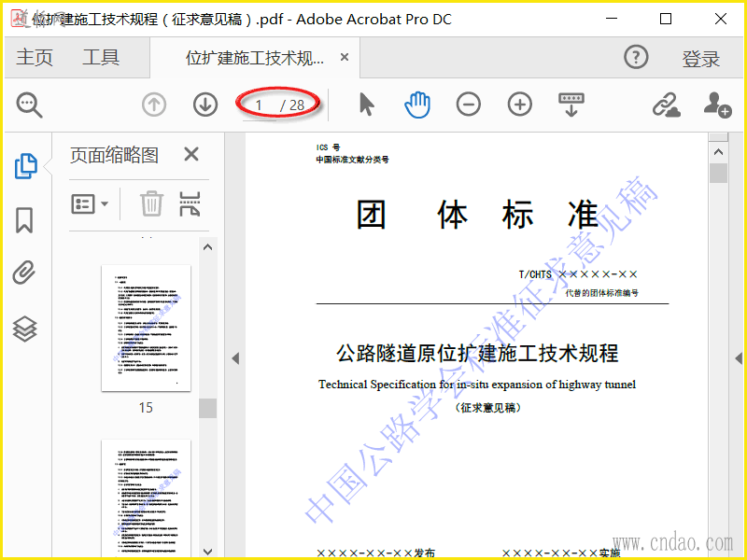Image resolution: width=747 pixels, height=560 pixels.
Task: Click the delete pages trash icon
Action: (x=152, y=203)
